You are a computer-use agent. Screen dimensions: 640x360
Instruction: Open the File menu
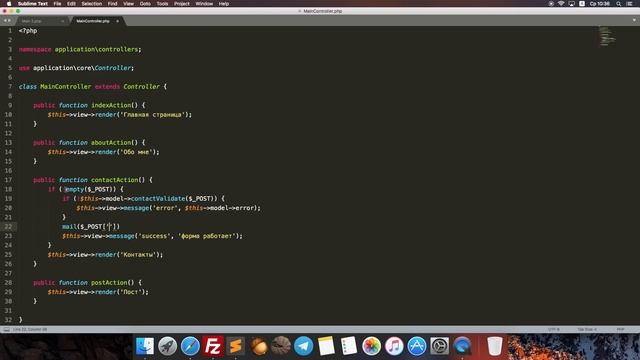[57, 4]
